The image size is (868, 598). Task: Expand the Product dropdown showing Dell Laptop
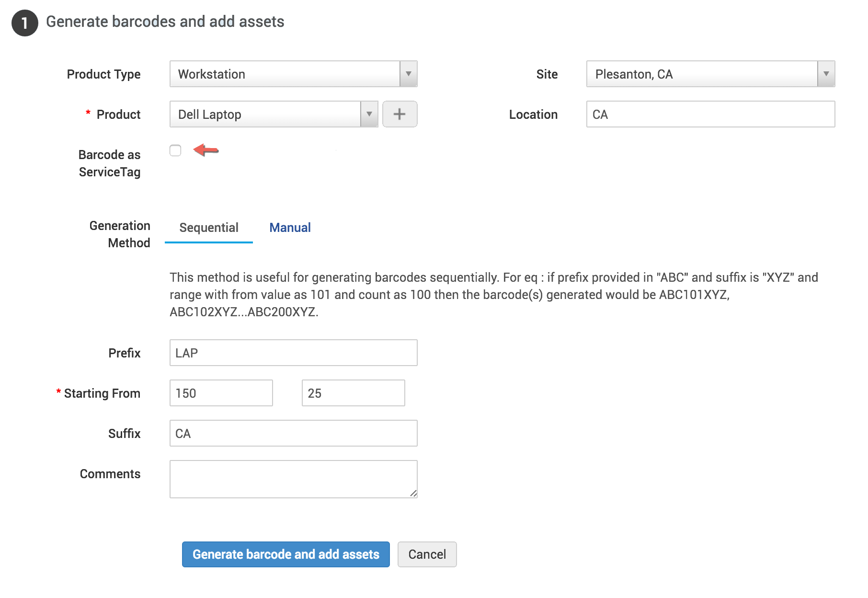(x=369, y=114)
